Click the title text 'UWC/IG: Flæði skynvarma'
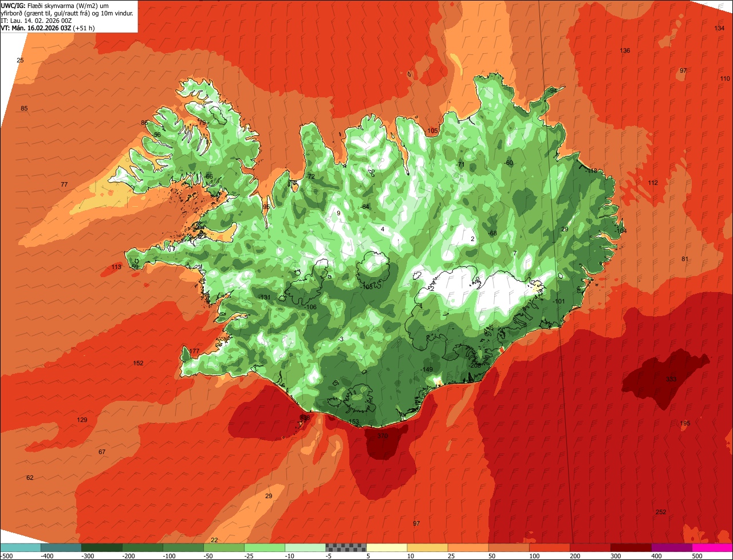733x560 pixels. click(x=38, y=5)
